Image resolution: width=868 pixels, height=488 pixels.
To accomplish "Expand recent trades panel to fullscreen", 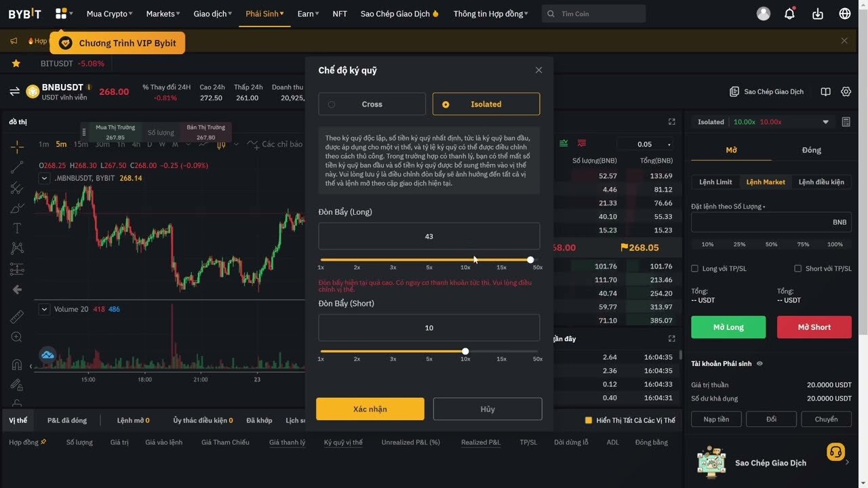I will click(x=672, y=338).
